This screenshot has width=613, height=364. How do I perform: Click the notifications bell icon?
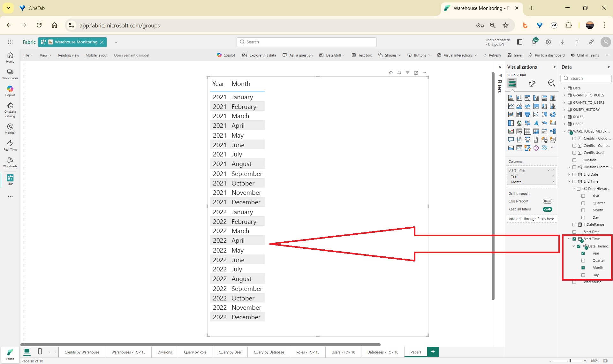tap(534, 42)
